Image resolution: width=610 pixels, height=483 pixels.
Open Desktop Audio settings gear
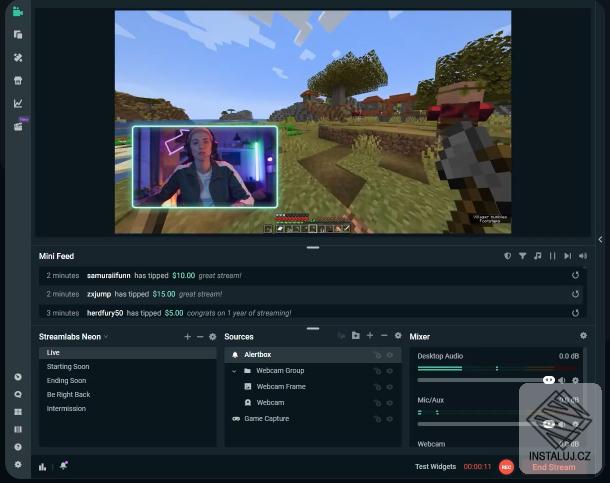point(575,380)
